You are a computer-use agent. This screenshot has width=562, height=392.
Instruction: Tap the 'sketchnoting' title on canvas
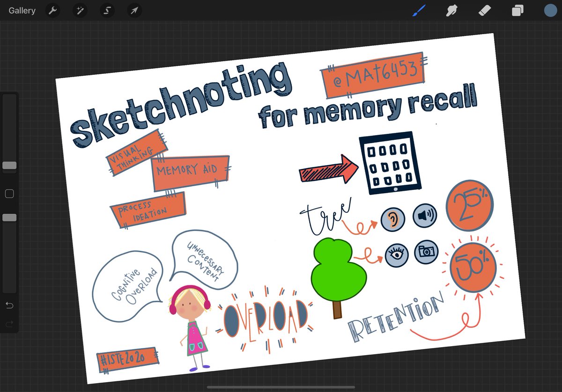(x=180, y=106)
